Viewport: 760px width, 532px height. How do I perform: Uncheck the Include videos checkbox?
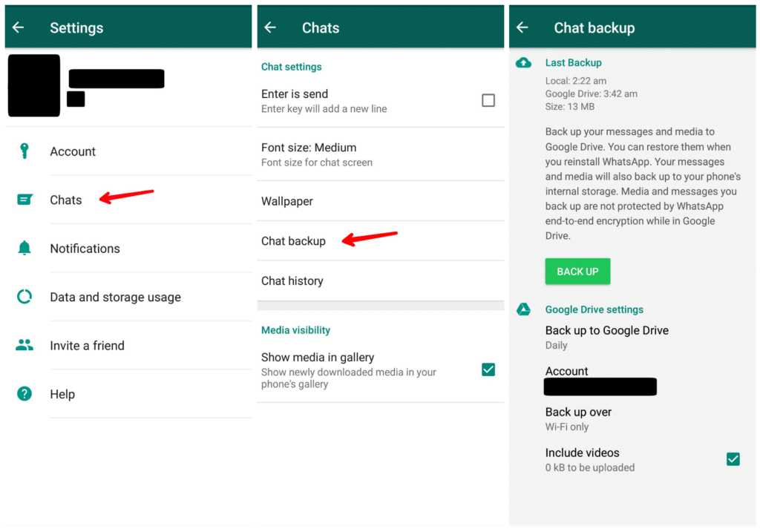(x=733, y=459)
